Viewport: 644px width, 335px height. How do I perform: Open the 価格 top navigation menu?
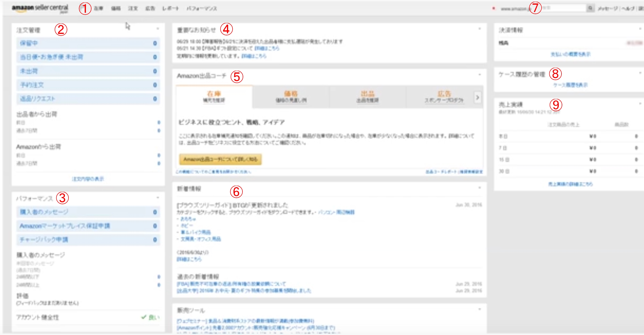116,8
